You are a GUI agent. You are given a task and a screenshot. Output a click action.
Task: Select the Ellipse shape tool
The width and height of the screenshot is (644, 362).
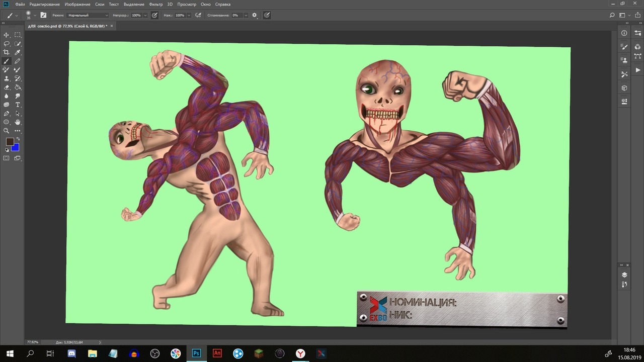point(7,122)
